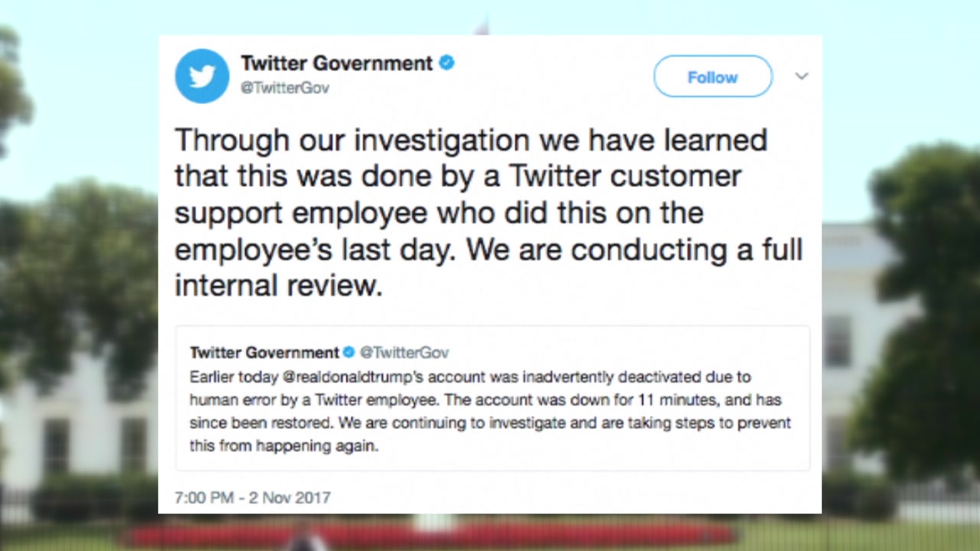Click the "2 Nov 2017" date text
The width and height of the screenshot is (980, 551).
pos(289,497)
